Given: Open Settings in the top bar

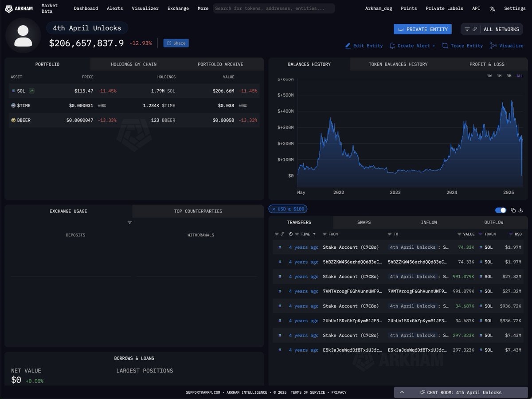Looking at the screenshot, I should (515, 8).
